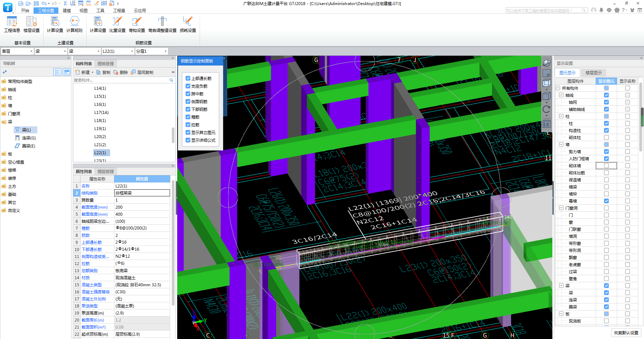
Task: Open the 云应用 ribbon tab
Action: pos(140,11)
